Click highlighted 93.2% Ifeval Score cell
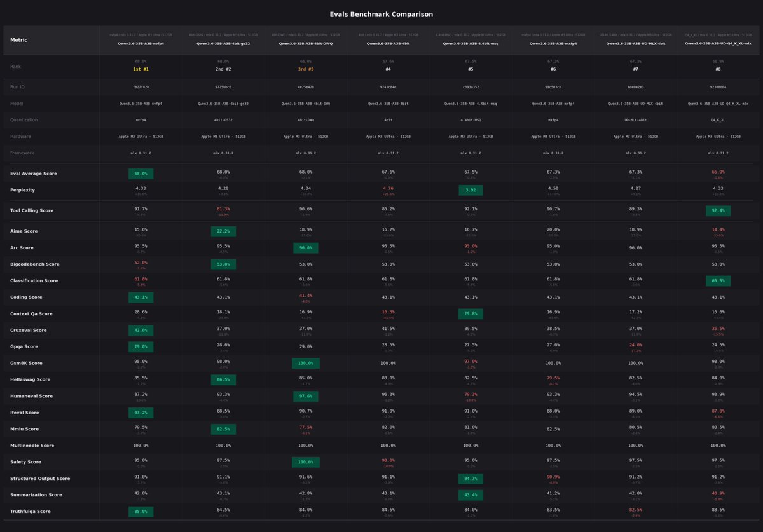763x532 pixels. click(x=141, y=413)
